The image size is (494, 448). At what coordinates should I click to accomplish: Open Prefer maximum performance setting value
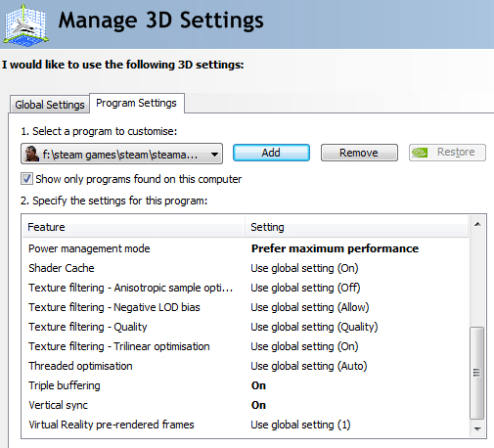click(335, 248)
